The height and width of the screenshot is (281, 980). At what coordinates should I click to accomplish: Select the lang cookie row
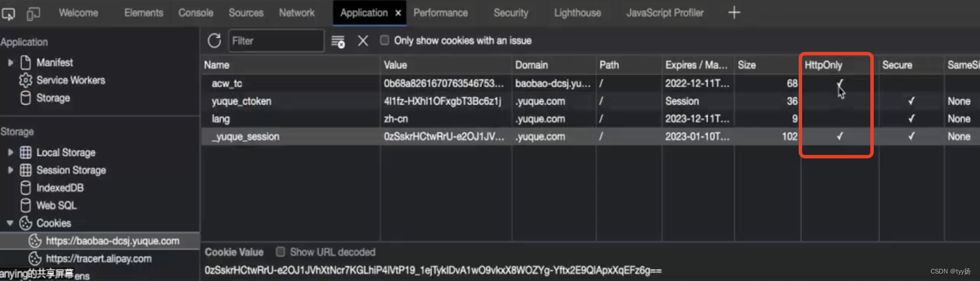[590, 119]
